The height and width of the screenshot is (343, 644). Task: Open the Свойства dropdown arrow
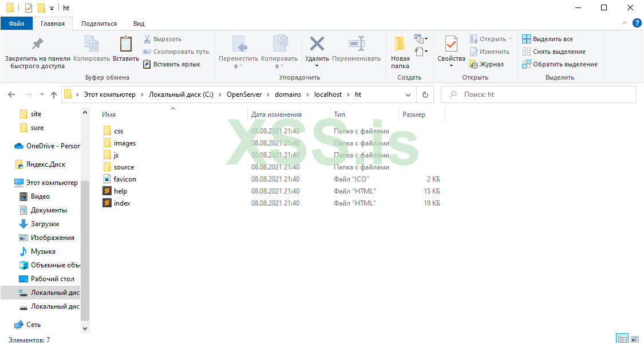451,66
